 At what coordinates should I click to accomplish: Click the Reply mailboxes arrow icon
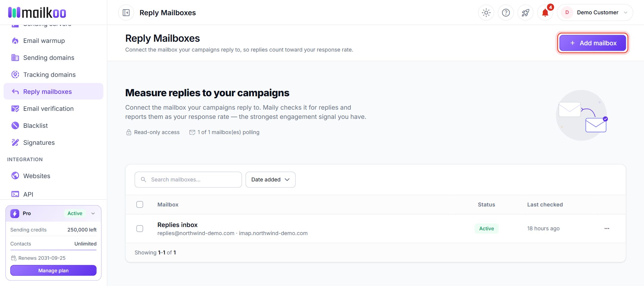15,92
